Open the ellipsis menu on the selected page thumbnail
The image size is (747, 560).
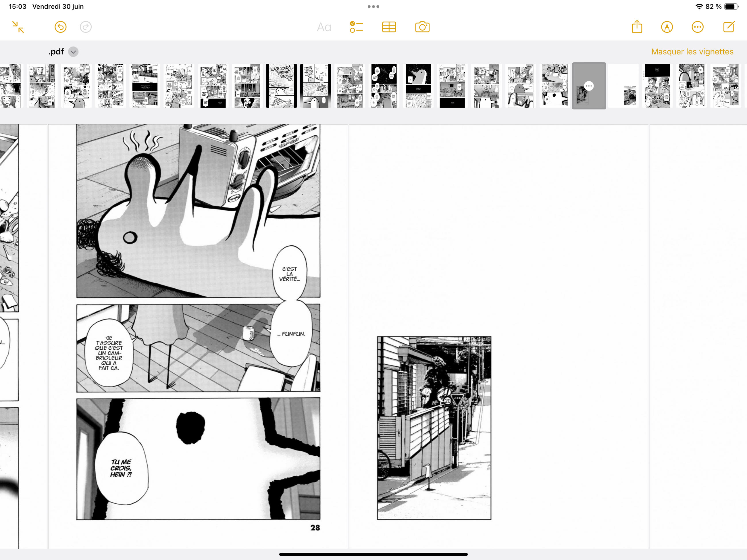[x=589, y=86]
